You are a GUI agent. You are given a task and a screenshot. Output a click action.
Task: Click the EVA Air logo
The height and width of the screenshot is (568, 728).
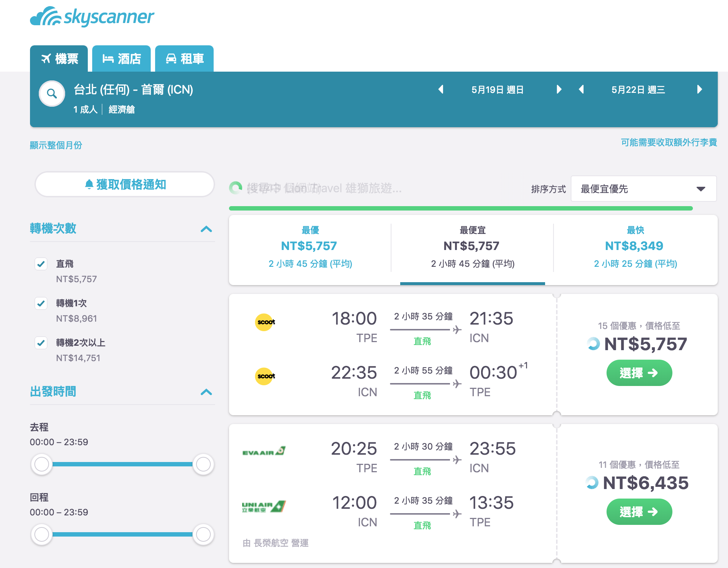[x=264, y=451]
